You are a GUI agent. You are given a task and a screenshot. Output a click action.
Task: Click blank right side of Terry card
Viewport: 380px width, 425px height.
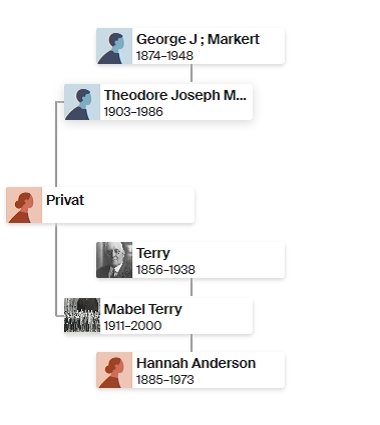click(240, 260)
